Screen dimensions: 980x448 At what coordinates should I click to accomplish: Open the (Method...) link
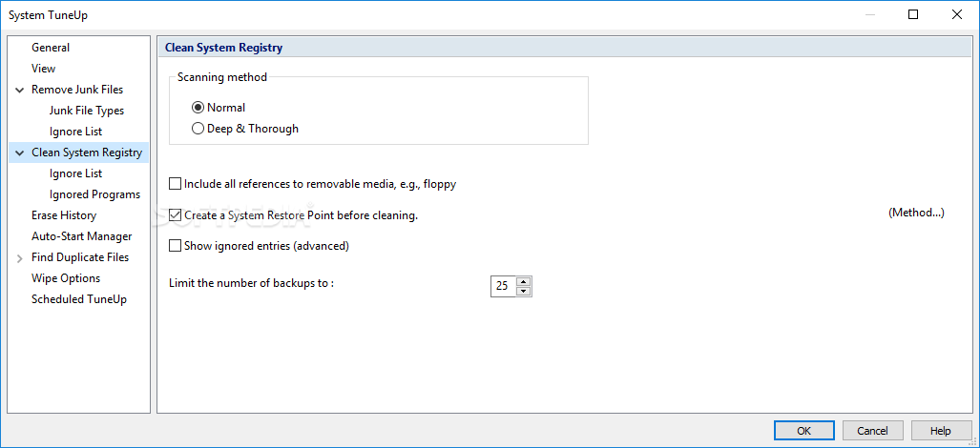coord(916,213)
